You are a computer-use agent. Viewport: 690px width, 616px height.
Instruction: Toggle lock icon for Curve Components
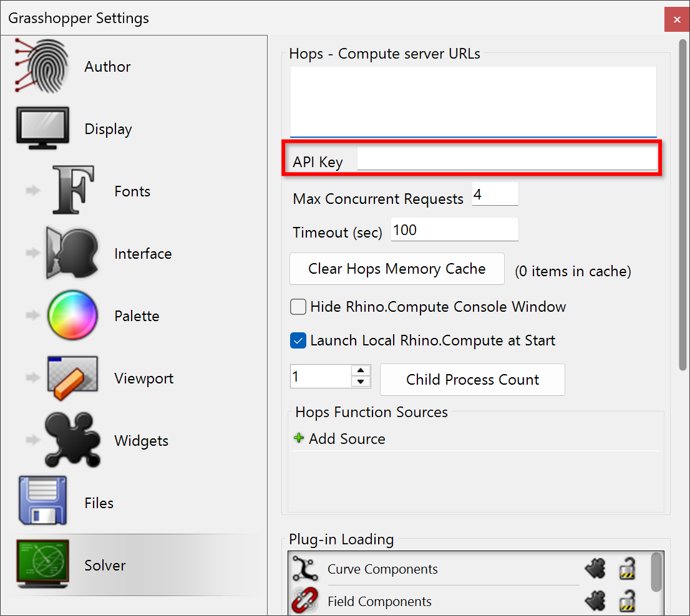point(627,569)
